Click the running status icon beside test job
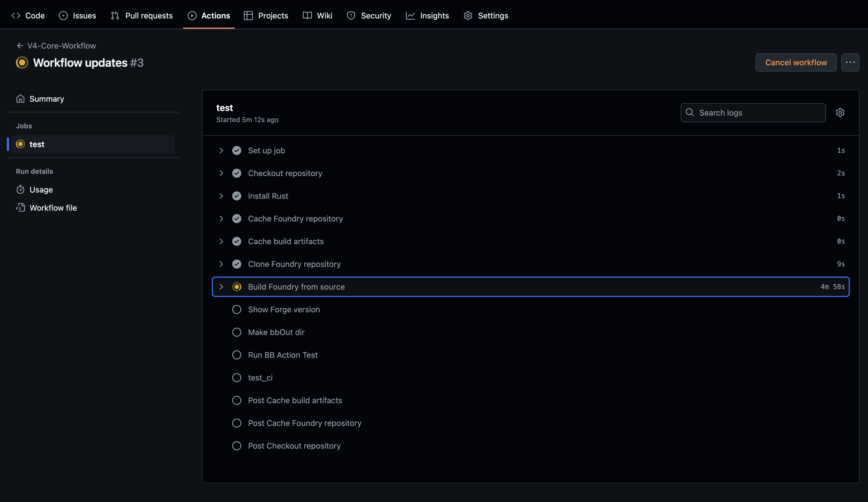The width and height of the screenshot is (868, 502). (x=20, y=144)
